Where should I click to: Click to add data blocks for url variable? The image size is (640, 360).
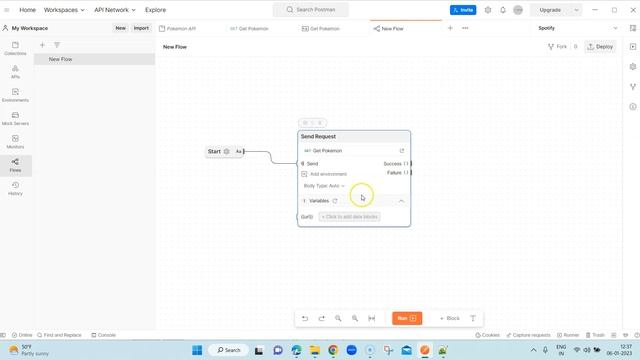pyautogui.click(x=349, y=217)
